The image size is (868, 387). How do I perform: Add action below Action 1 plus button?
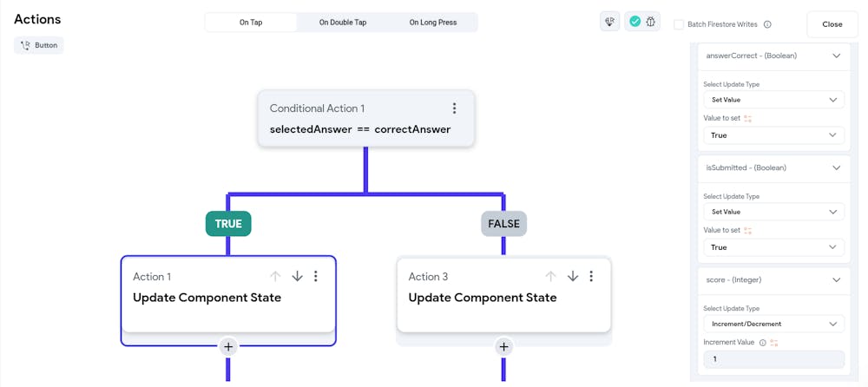tap(228, 346)
